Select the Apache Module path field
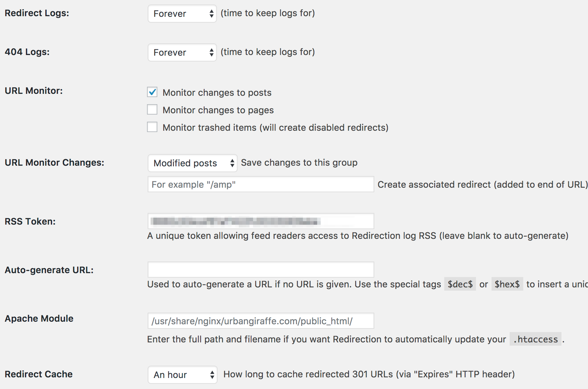This screenshot has width=588, height=389. pos(261,321)
